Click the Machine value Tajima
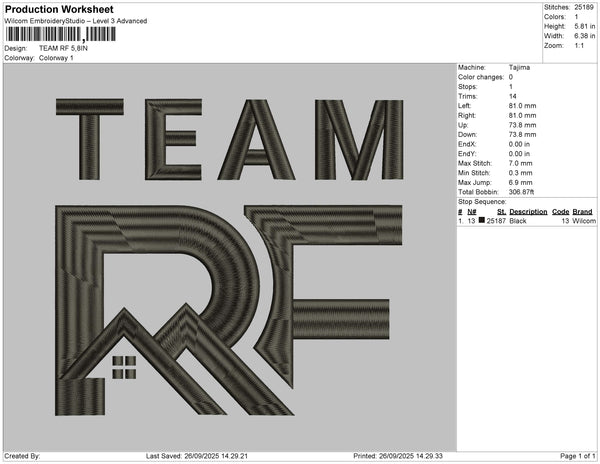The image size is (600, 464). [519, 67]
